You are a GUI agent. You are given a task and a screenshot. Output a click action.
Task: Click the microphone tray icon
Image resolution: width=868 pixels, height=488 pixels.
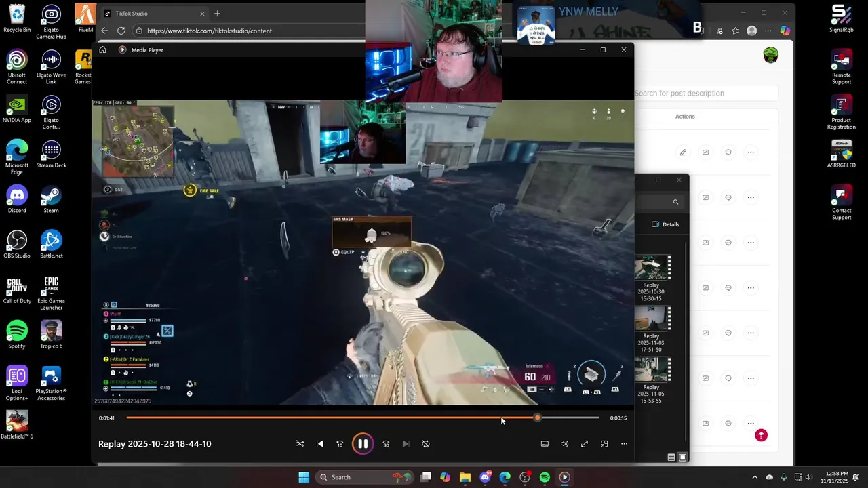click(784, 477)
